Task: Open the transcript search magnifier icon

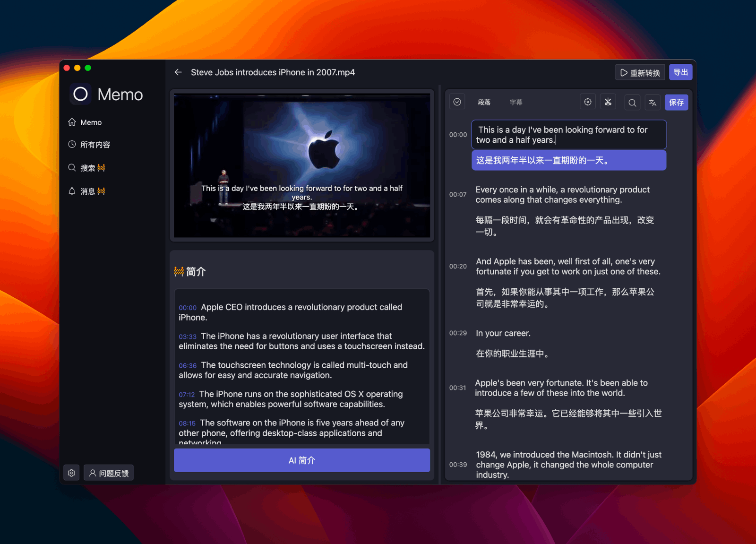Action: 632,103
